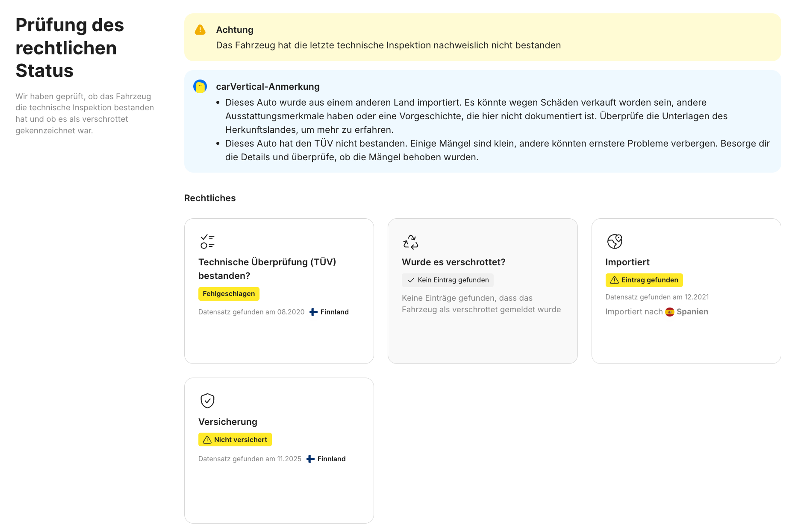This screenshot has width=794, height=532.
Task: Toggle the Nicht versichert badge
Action: point(235,439)
